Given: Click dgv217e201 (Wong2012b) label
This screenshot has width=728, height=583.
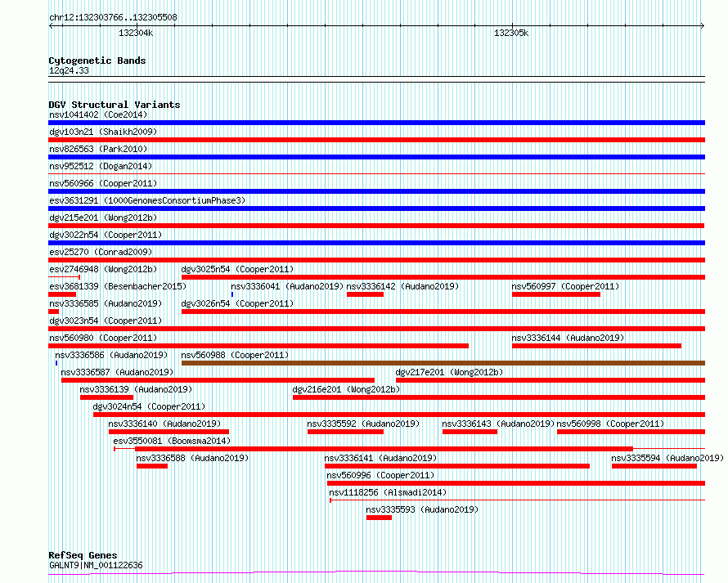Looking at the screenshot, I should point(449,372).
